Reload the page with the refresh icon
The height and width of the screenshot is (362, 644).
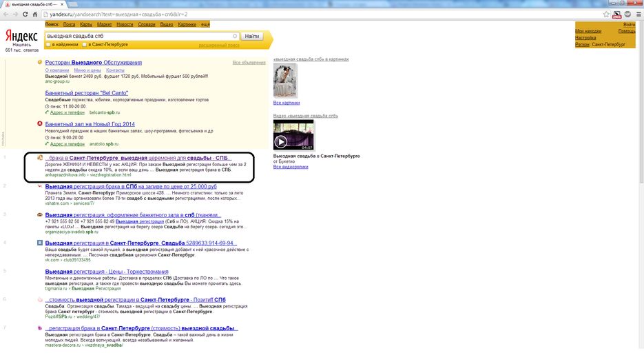(x=25, y=14)
